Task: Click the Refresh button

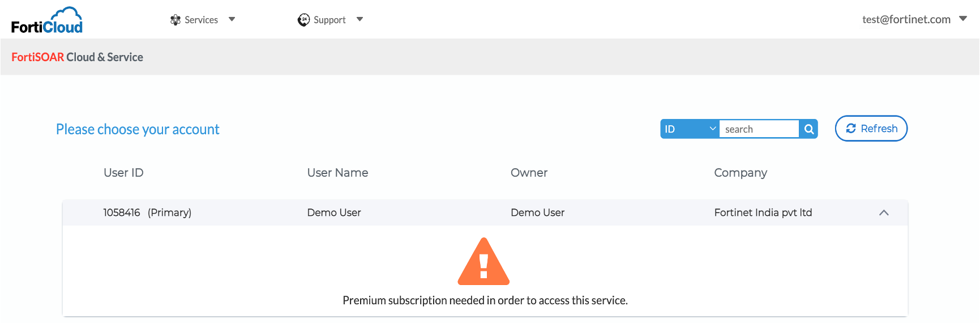Action: click(871, 129)
